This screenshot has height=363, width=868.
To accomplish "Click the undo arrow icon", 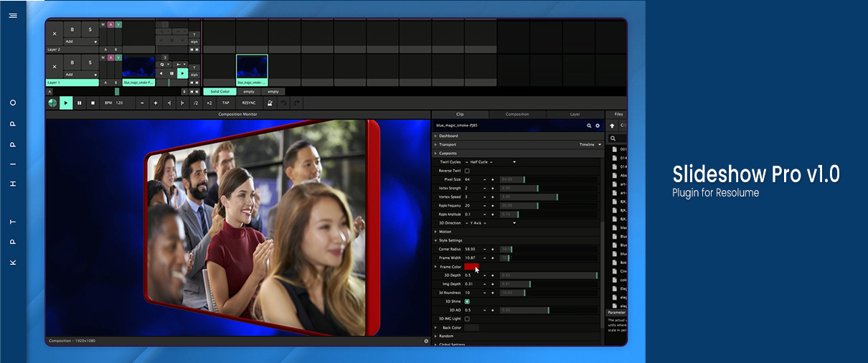I will point(283,103).
